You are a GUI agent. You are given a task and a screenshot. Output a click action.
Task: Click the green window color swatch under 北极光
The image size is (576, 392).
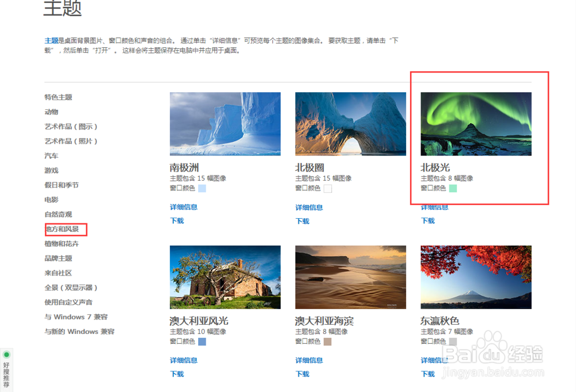(x=453, y=188)
